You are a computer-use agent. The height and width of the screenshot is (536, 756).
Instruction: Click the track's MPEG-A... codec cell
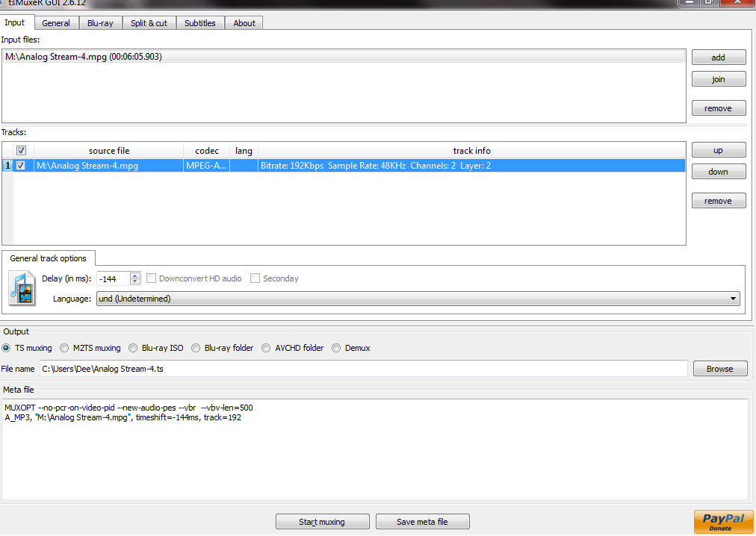[x=206, y=165]
